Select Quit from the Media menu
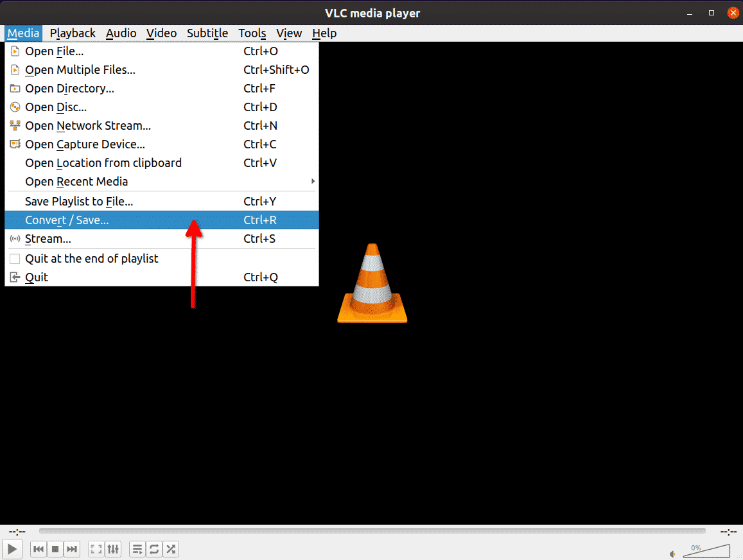 (162, 277)
